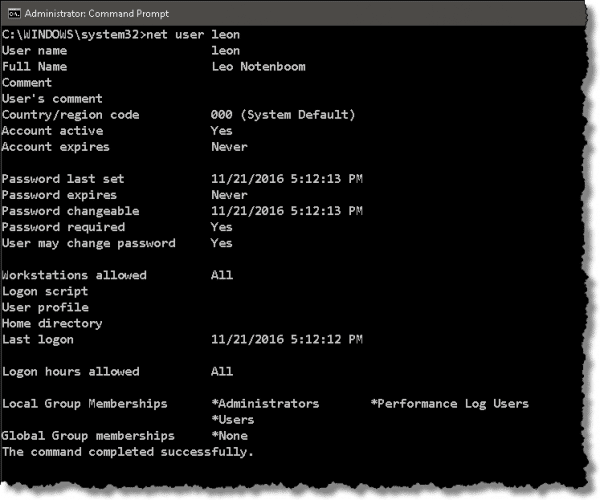
Task: Click the Command Prompt system menu icon
Action: (x=11, y=12)
